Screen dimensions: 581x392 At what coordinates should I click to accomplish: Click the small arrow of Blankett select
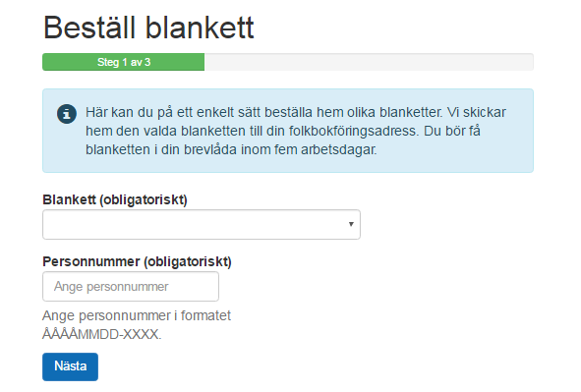[351, 224]
